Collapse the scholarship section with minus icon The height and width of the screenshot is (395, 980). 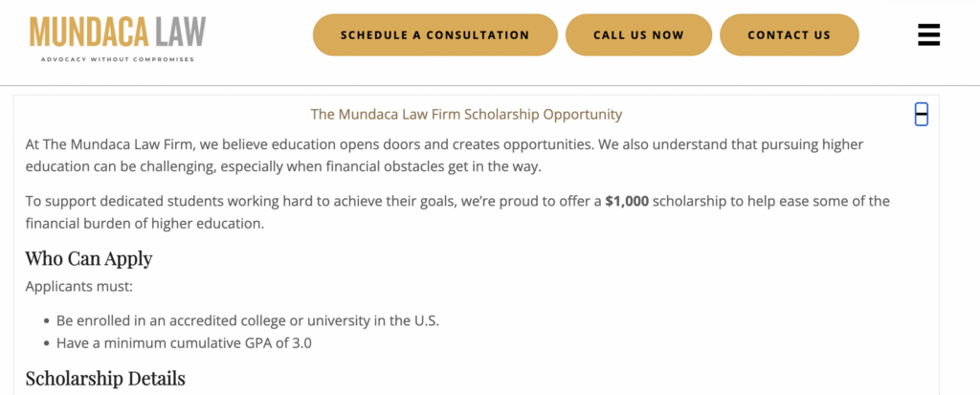[921, 115]
